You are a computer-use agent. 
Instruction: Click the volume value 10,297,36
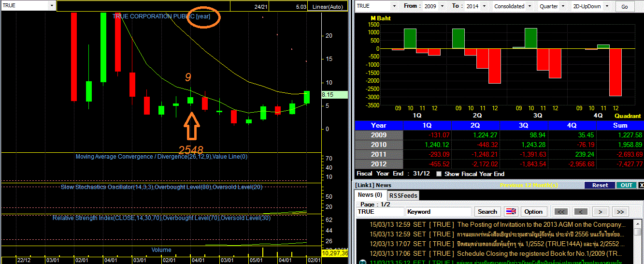[334, 253]
